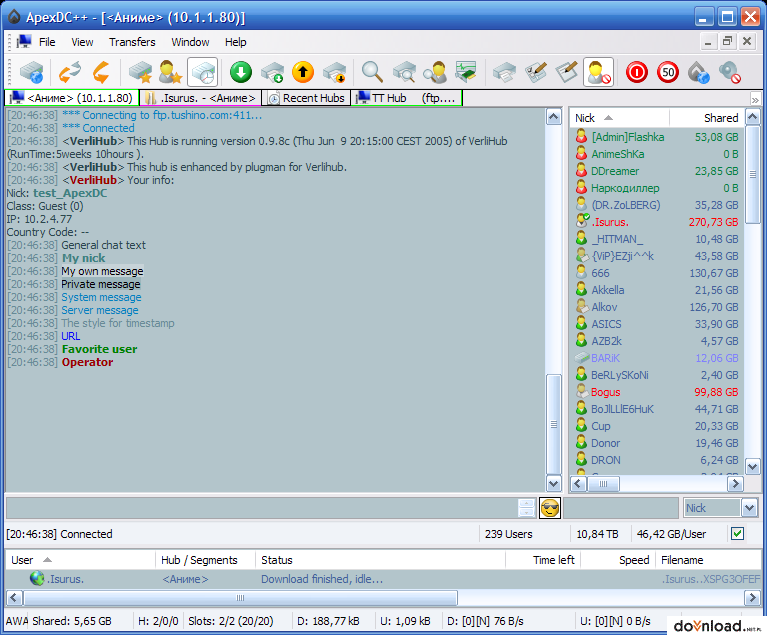
Task: Click chat scrollbar down arrow
Action: 553,483
